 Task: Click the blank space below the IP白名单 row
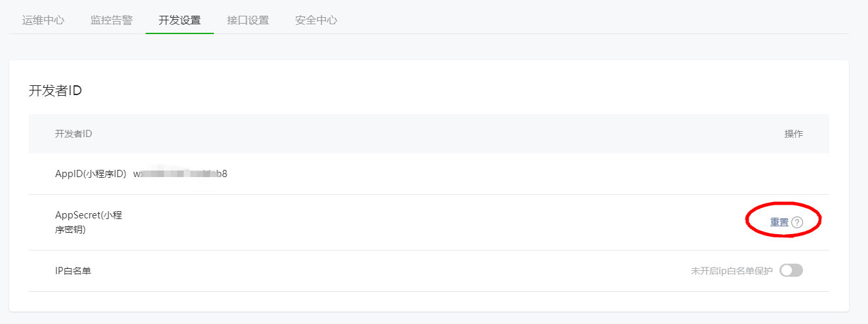[x=426, y=301]
